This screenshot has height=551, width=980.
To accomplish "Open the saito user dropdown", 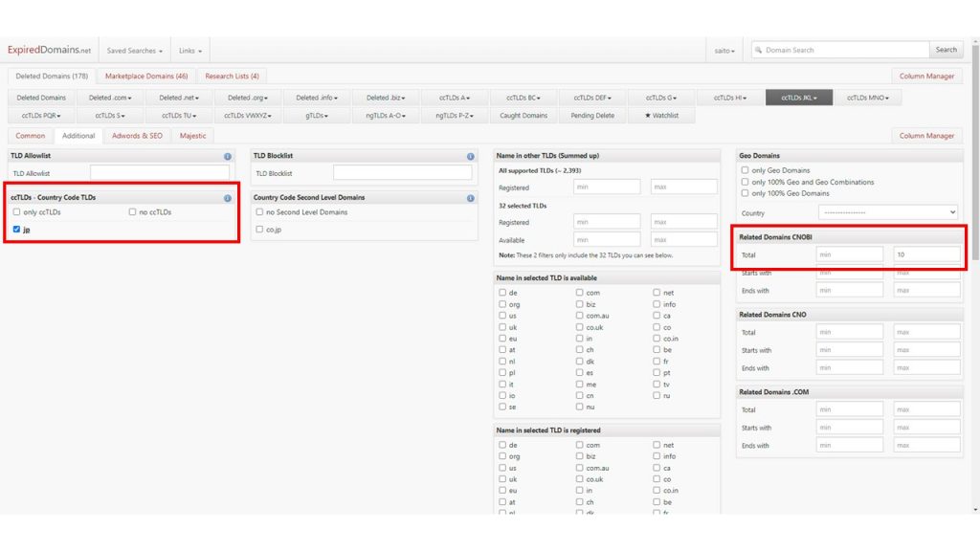I will [x=724, y=51].
